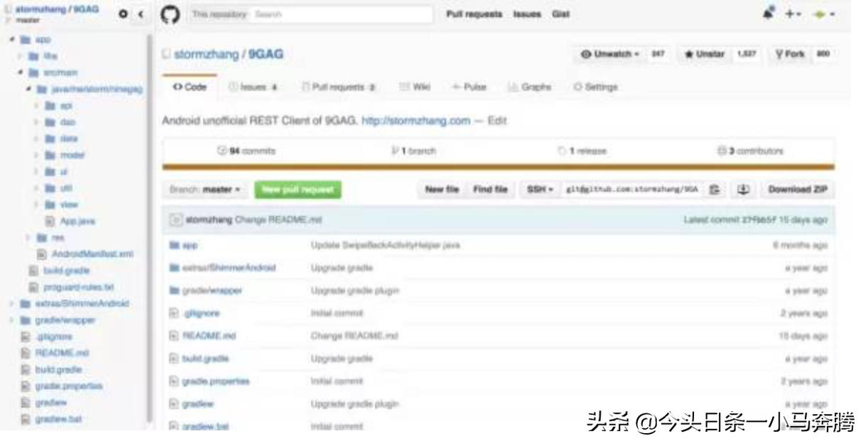Click App.java file icon in the sidebar tree

click(50, 221)
